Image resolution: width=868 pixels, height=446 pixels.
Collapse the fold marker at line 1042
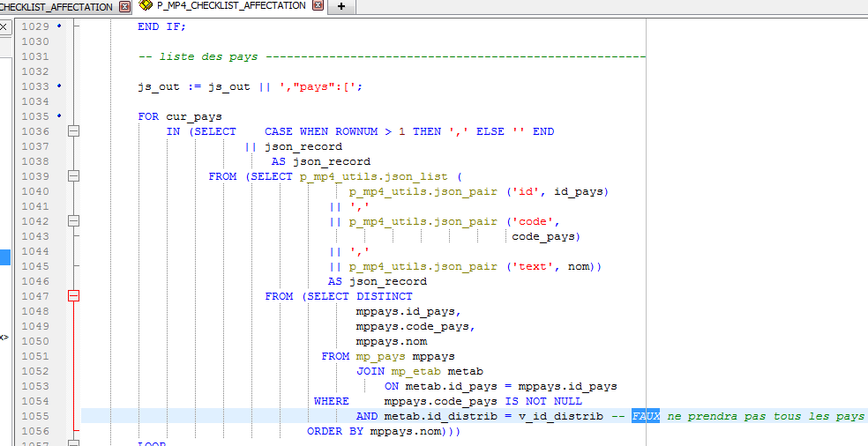74,221
